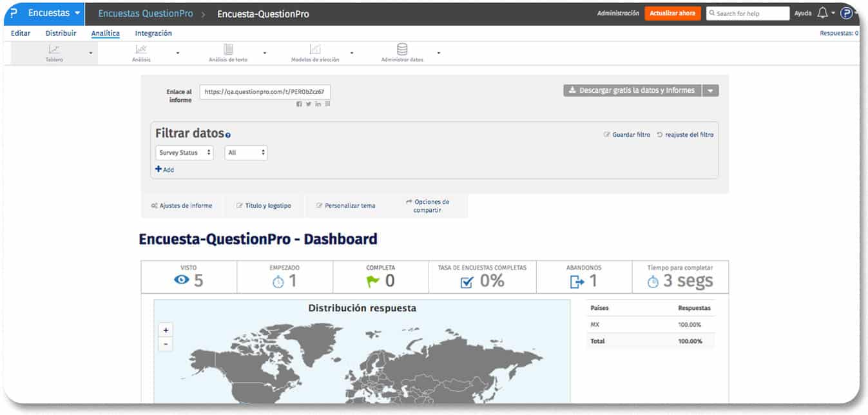This screenshot has width=868, height=415.
Task: Open notifications bell icon
Action: tap(823, 13)
